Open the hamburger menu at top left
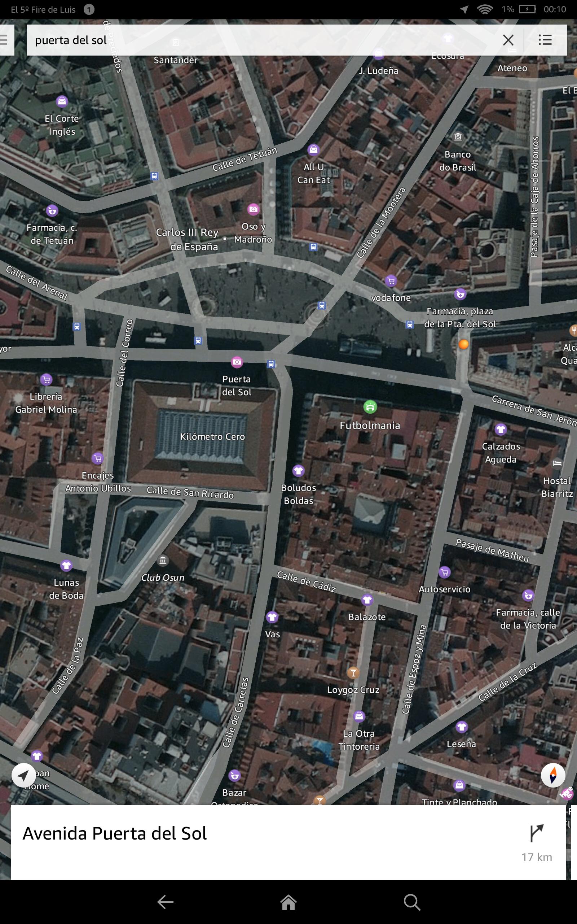The height and width of the screenshot is (924, 577). [5, 40]
